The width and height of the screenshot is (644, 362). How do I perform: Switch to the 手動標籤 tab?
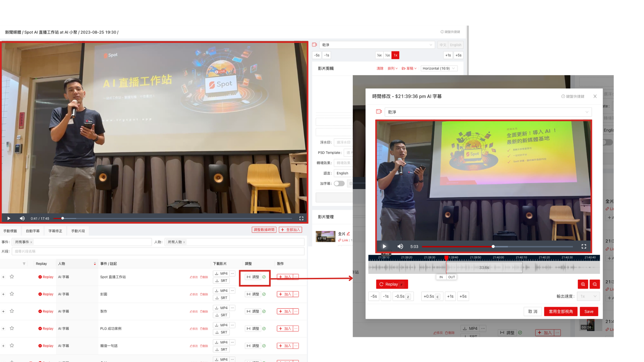coord(10,231)
